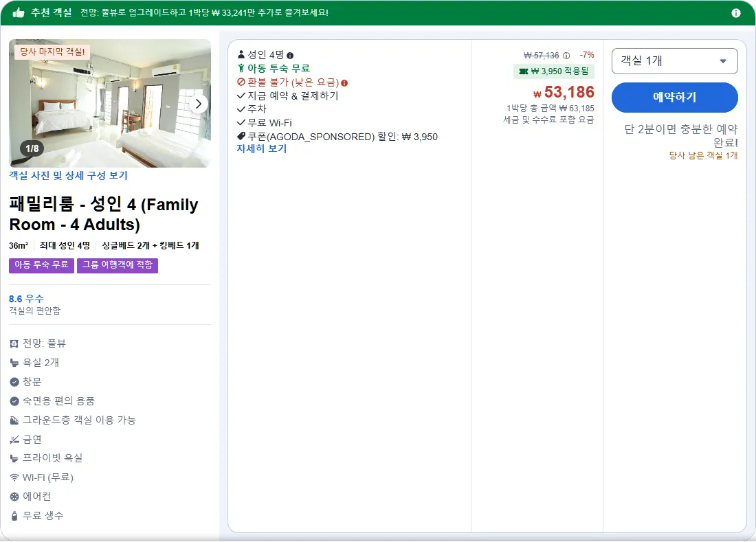Click the 1/8 photo counter badge
756x542 pixels.
point(32,148)
